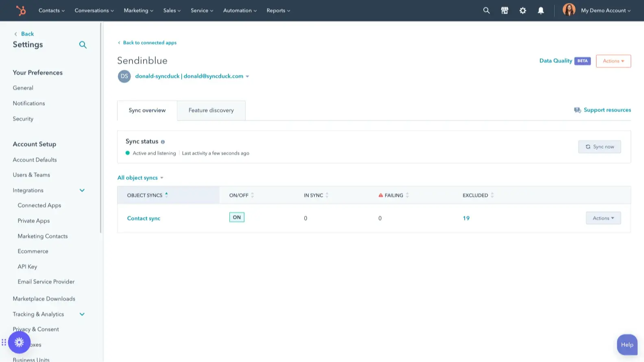Expand the All object syncs filter
The width and height of the screenshot is (644, 362).
coord(140,178)
